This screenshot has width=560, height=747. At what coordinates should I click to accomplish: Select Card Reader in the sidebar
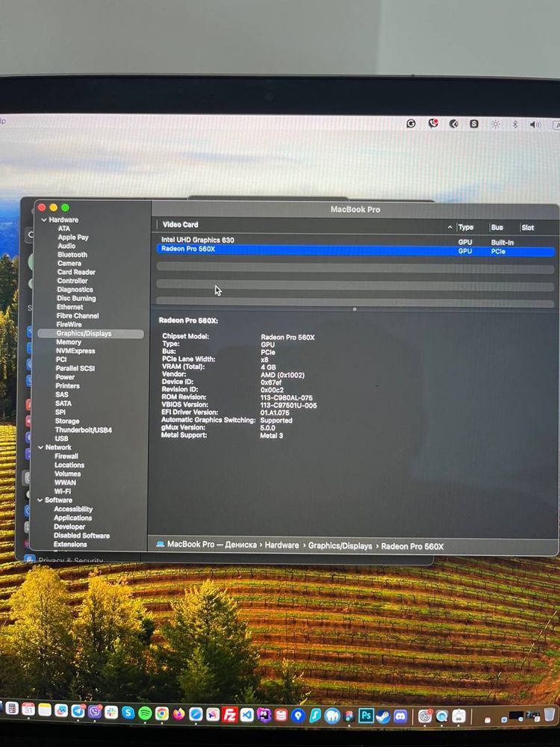pos(76,272)
